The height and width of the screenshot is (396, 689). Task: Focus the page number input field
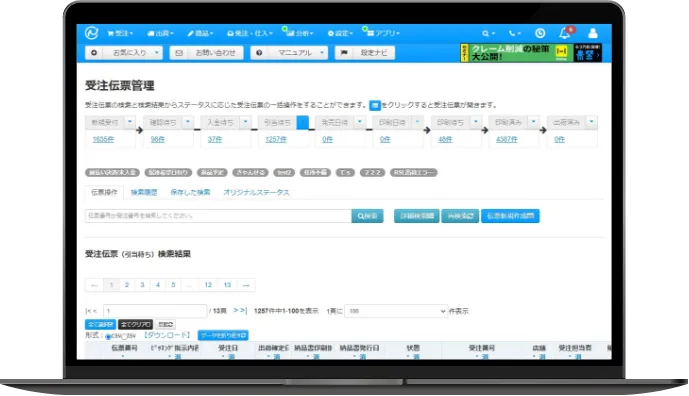pyautogui.click(x=155, y=311)
